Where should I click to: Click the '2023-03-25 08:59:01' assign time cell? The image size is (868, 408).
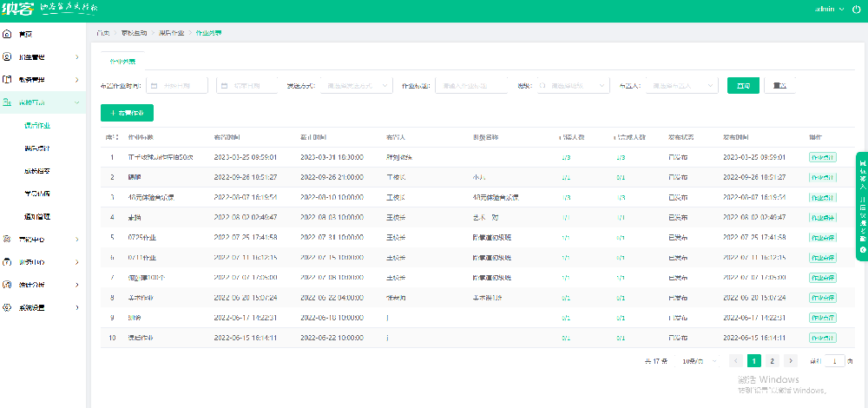coord(246,157)
